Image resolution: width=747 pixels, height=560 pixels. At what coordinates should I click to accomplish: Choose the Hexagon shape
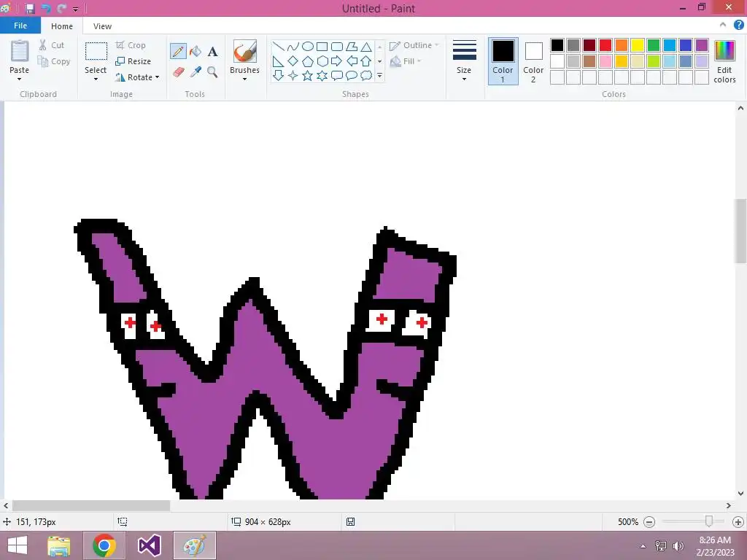(322, 61)
